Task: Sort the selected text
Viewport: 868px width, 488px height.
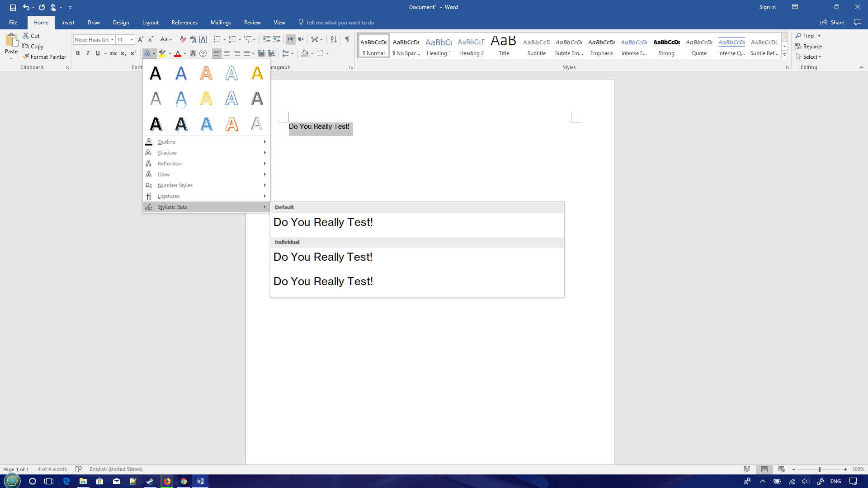Action: 333,39
